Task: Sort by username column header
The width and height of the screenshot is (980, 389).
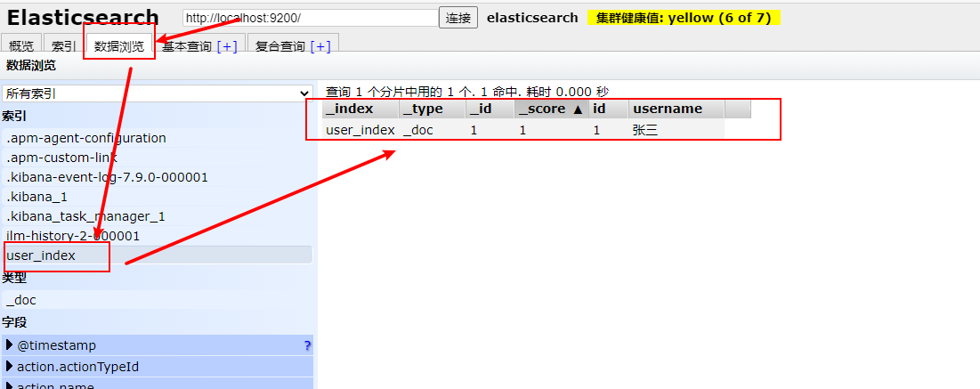Action: pos(676,109)
